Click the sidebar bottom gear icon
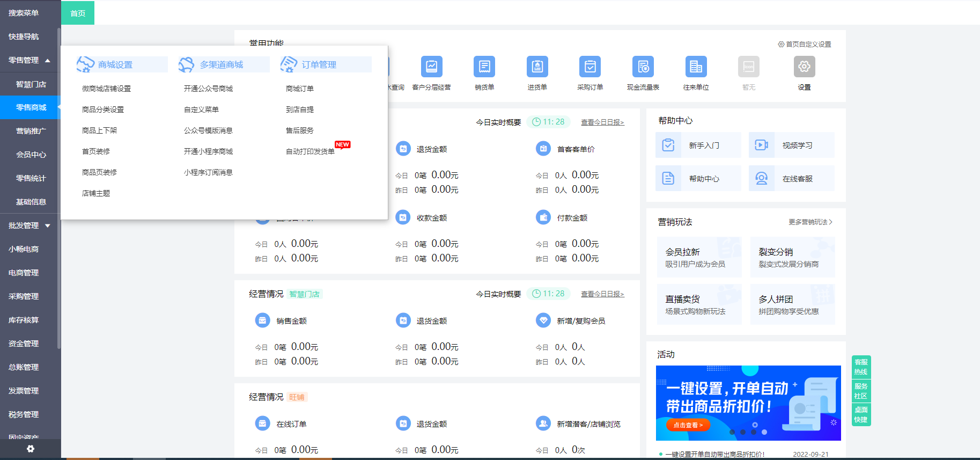 [x=31, y=449]
